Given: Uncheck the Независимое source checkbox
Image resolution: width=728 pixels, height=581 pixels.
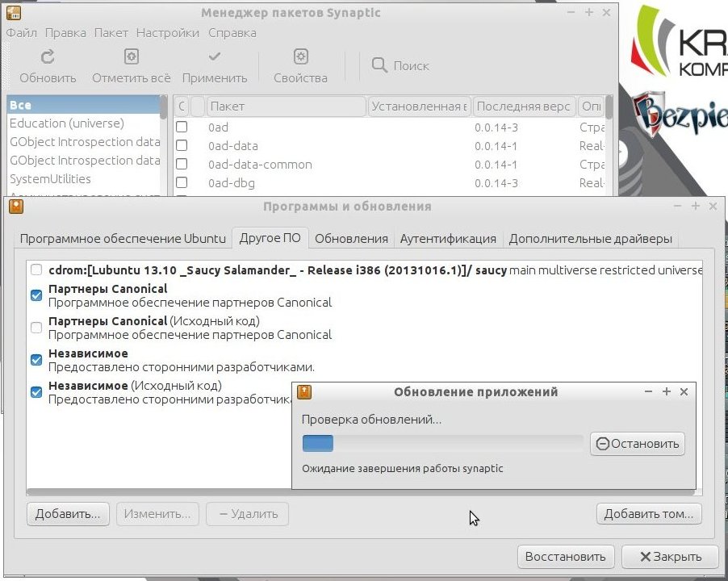Looking at the screenshot, I should tap(36, 360).
